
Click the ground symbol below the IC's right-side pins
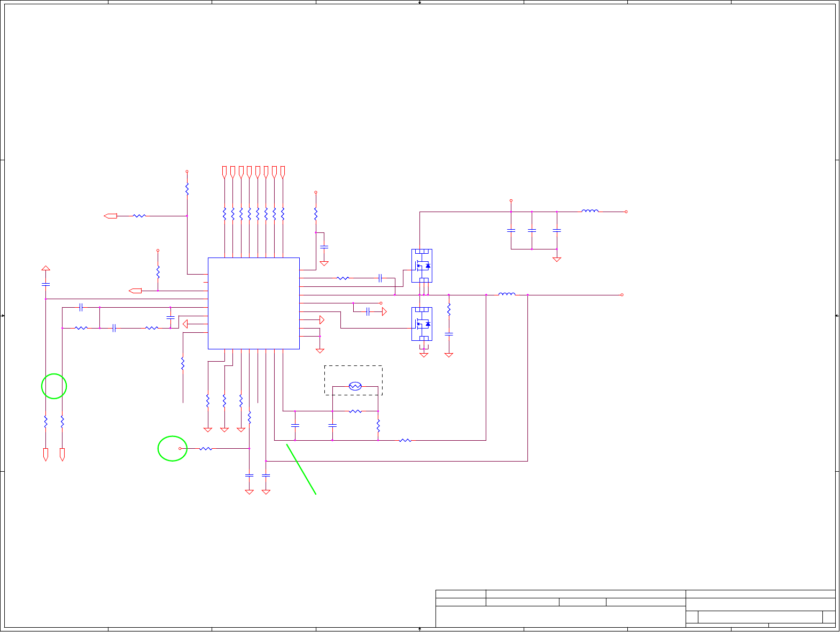click(320, 350)
